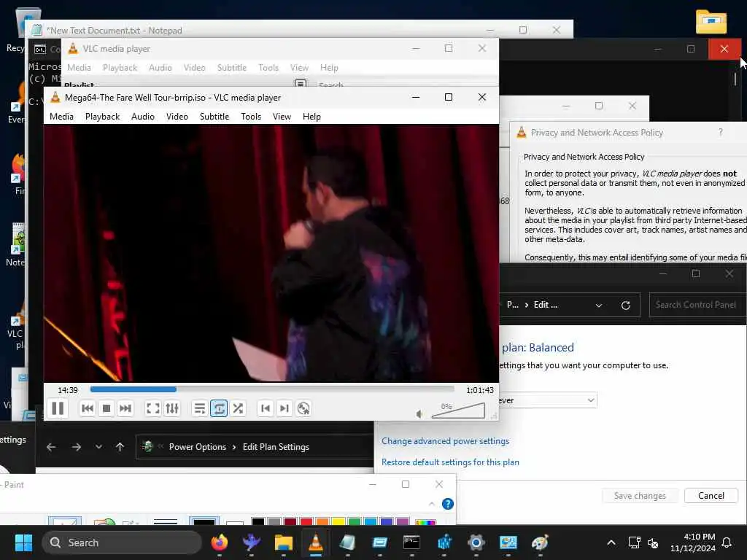Open Firefox from the taskbar

(x=220, y=542)
